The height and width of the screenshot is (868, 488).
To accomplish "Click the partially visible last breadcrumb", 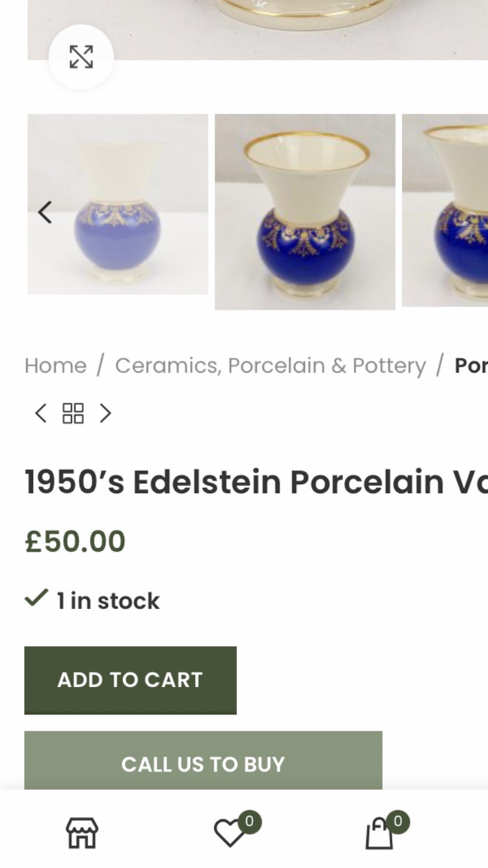I will pos(471,366).
